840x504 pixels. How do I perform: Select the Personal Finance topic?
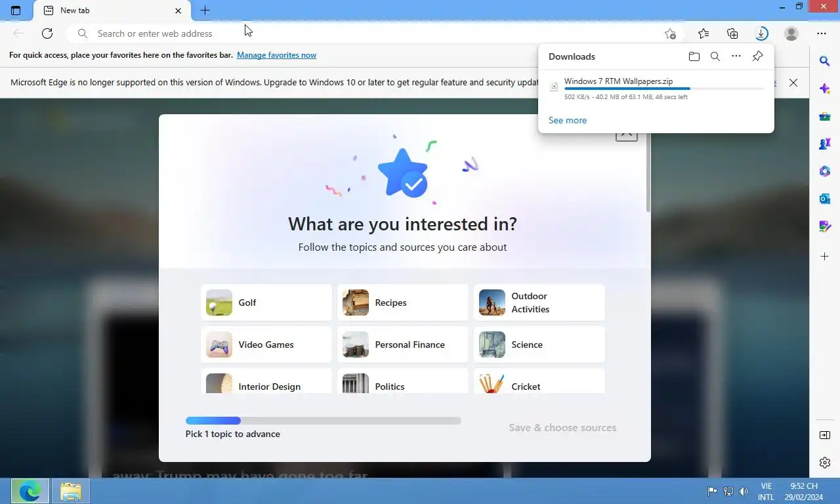[403, 345]
